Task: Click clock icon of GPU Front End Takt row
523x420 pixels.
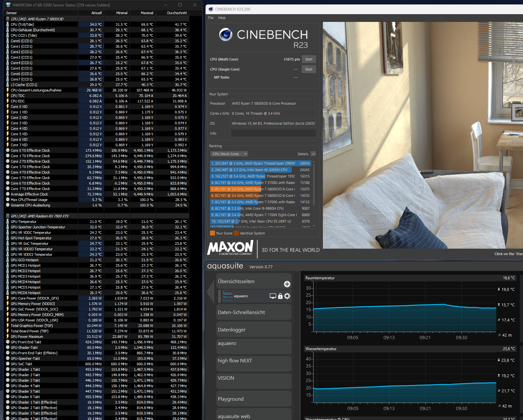Action: tap(8, 342)
